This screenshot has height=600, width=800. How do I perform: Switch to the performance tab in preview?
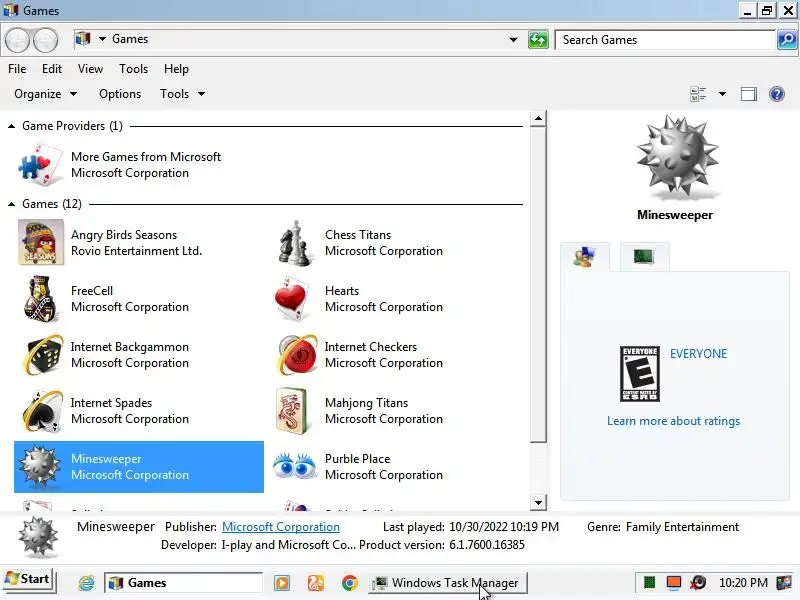(644, 257)
